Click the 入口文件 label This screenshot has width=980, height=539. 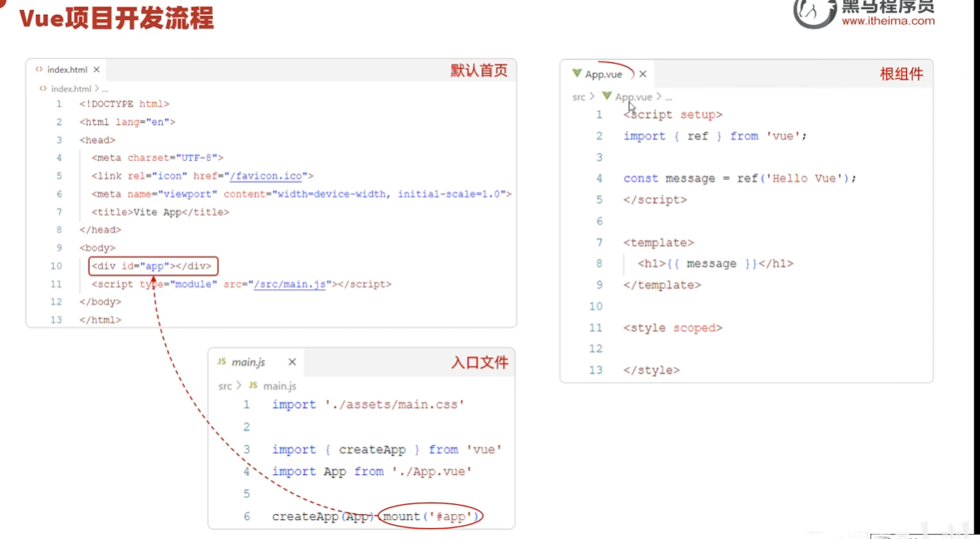tap(480, 362)
